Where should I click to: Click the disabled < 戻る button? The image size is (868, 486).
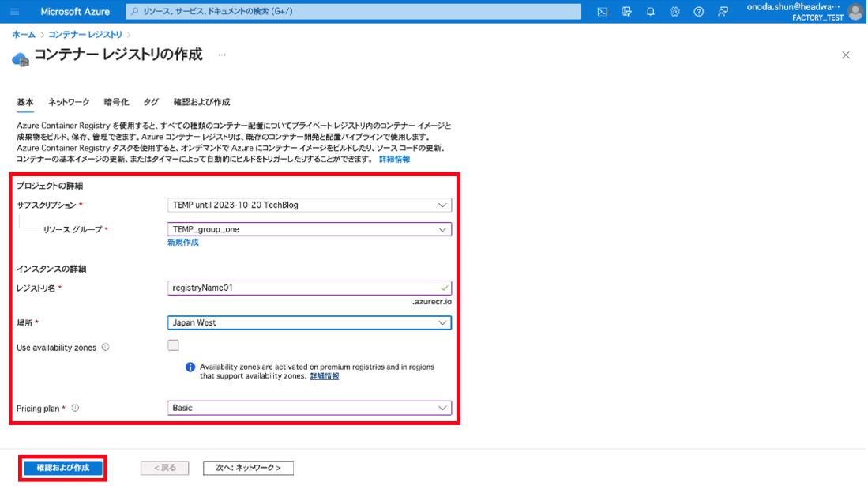pyautogui.click(x=164, y=468)
